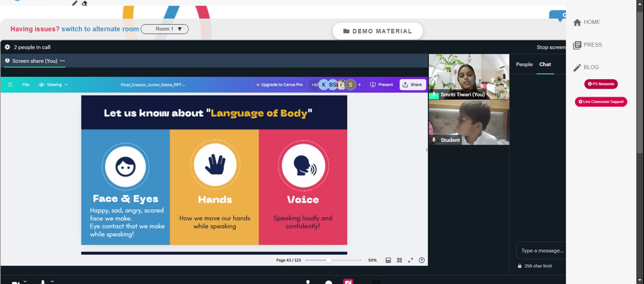Click the 2 people in call label
The height and width of the screenshot is (284, 644).
(x=32, y=47)
